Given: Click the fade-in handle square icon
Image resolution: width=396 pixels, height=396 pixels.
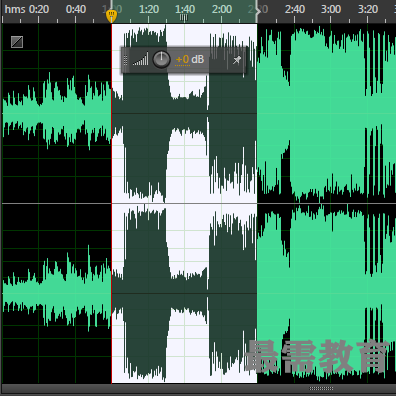Looking at the screenshot, I should [x=17, y=42].
